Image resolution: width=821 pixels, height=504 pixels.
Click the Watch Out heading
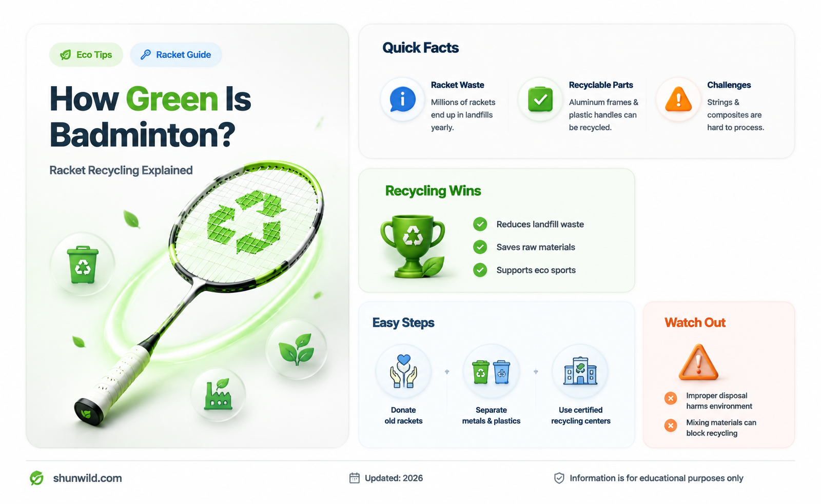coord(695,322)
